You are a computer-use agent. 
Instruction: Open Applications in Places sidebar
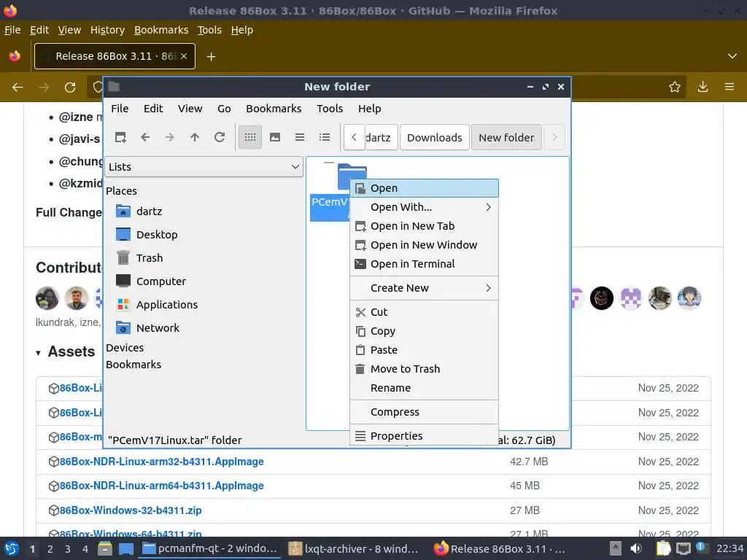pos(167,304)
